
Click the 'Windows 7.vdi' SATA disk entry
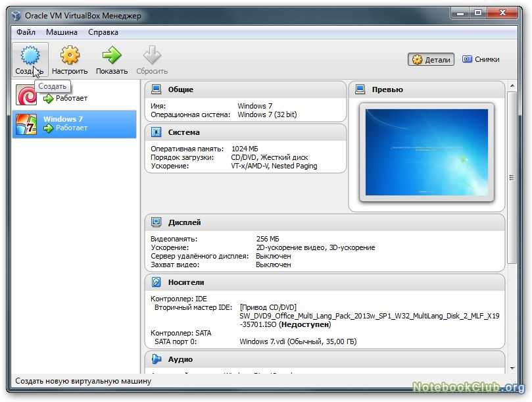tap(298, 341)
